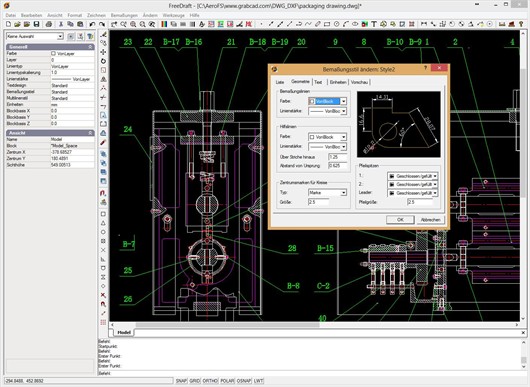530x387 pixels.
Task: Click the Undo arrow icon
Action: 92,24
